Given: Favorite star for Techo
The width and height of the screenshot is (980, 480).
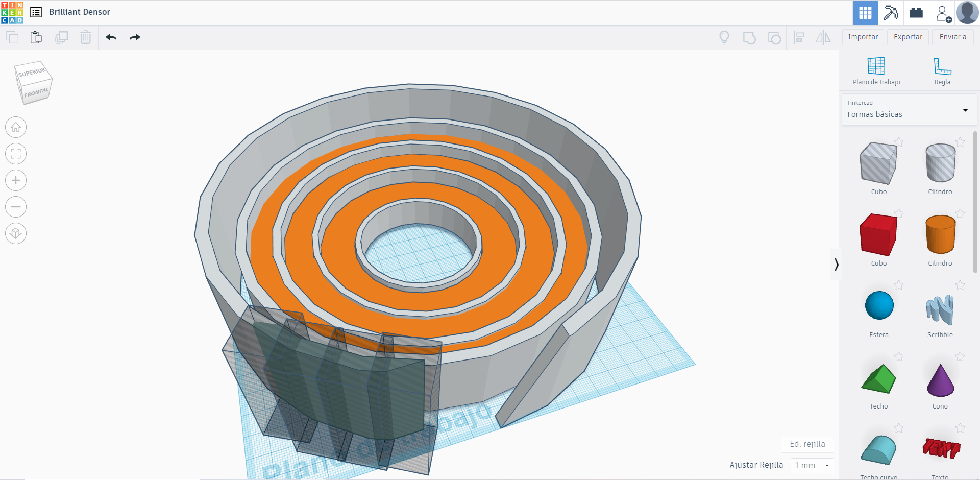Looking at the screenshot, I should point(899,356).
